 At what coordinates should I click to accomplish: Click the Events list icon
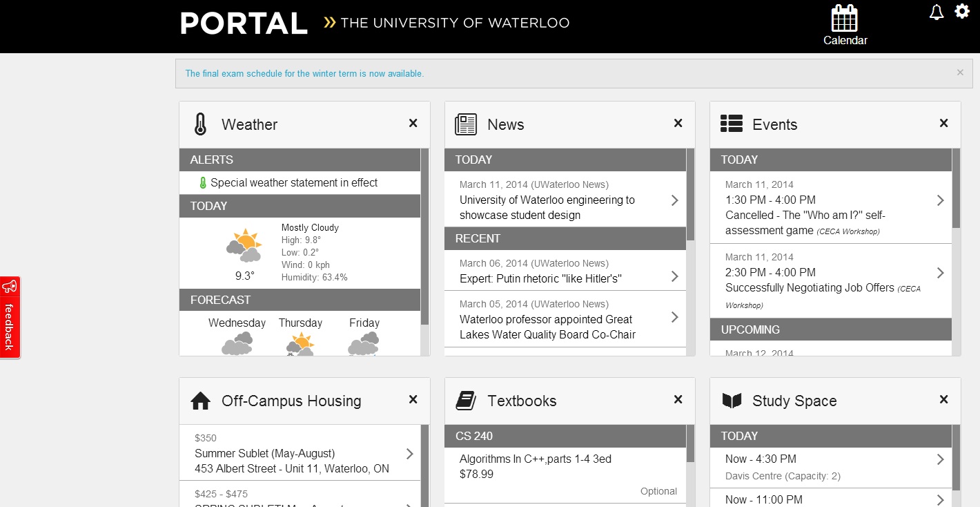[x=731, y=124]
